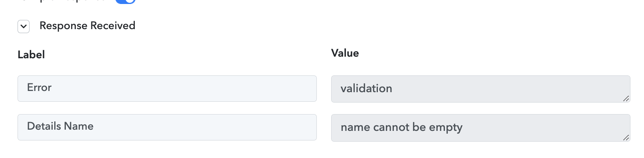The image size is (644, 158).
Task: Click the Details Name text in its field
Action: point(60,126)
